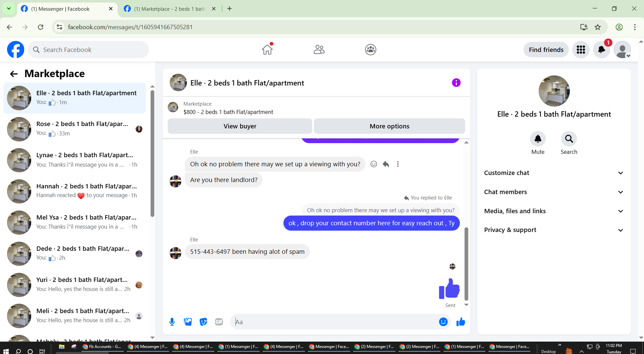This screenshot has height=354, width=644.
Task: Attach a photo file to message
Action: [188, 322]
